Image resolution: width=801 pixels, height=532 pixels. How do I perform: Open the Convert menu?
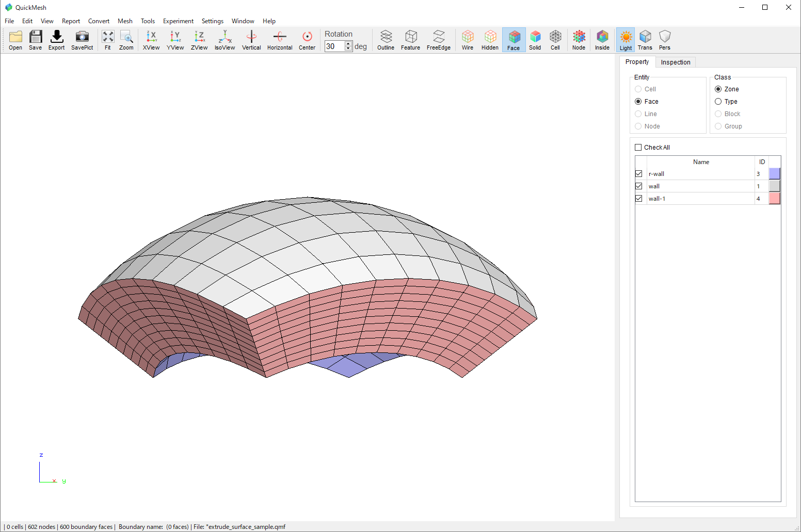[99, 21]
